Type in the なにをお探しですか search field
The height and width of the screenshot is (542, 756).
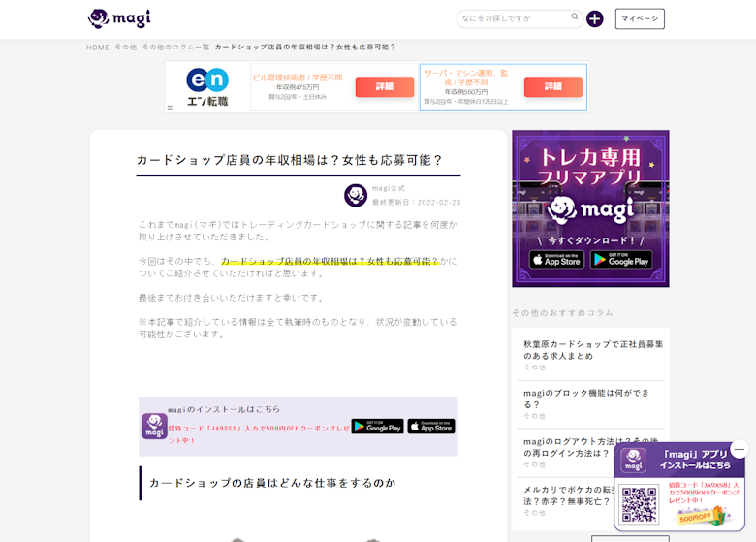[x=514, y=18]
